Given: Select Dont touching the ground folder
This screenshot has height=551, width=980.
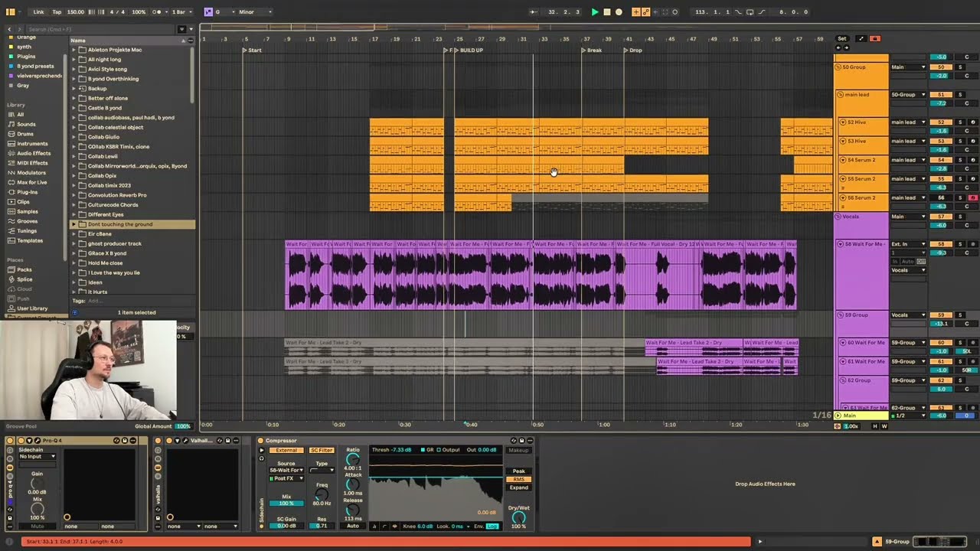Looking at the screenshot, I should pyautogui.click(x=132, y=224).
